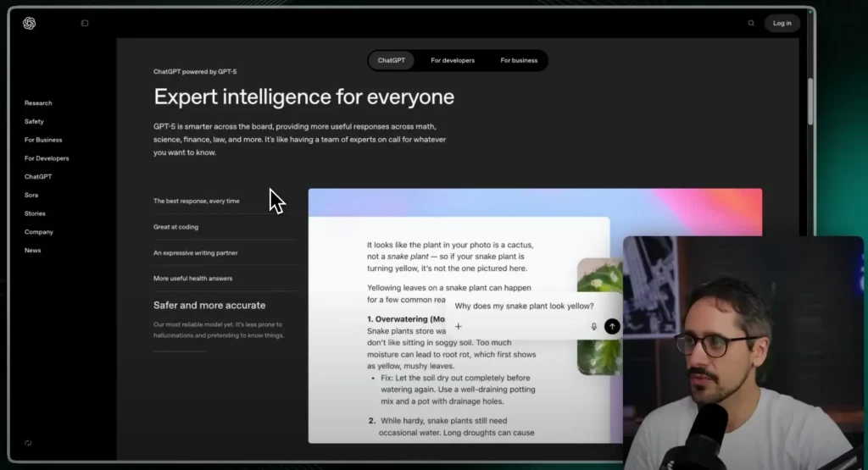Open Research in the sidebar
Image resolution: width=868 pixels, height=470 pixels.
[x=38, y=102]
